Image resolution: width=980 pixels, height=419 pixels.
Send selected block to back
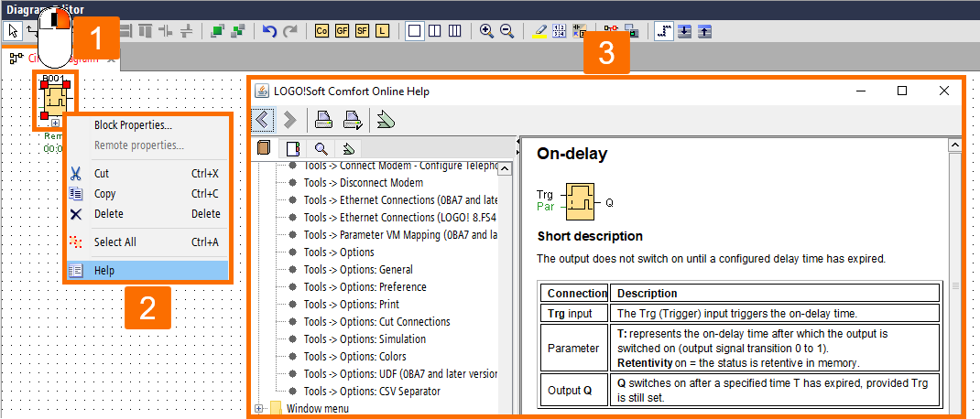[237, 30]
